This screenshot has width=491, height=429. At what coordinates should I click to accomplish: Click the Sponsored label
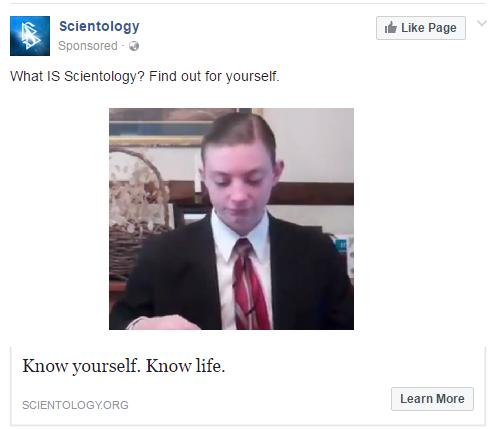(x=88, y=46)
